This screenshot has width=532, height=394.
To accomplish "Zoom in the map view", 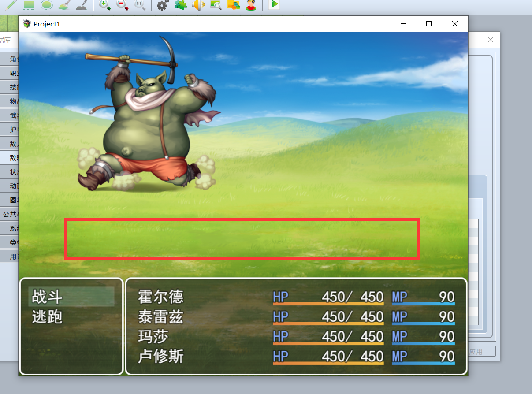I will click(x=105, y=5).
